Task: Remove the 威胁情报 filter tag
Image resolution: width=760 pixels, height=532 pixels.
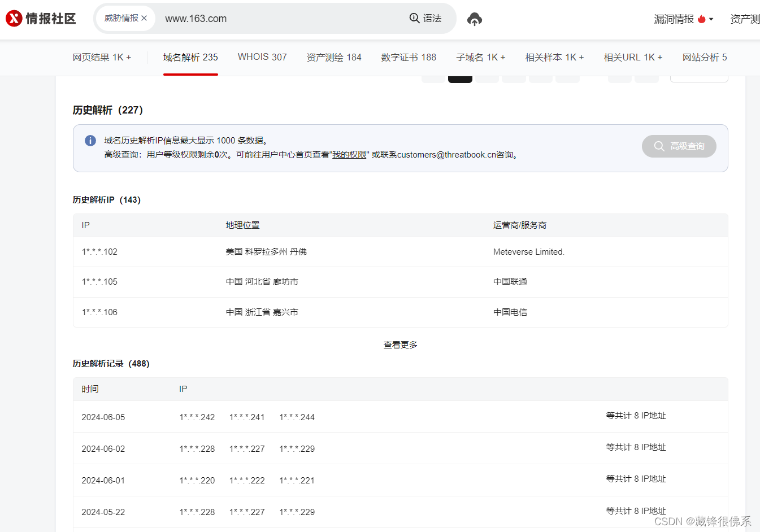Action: pyautogui.click(x=144, y=18)
